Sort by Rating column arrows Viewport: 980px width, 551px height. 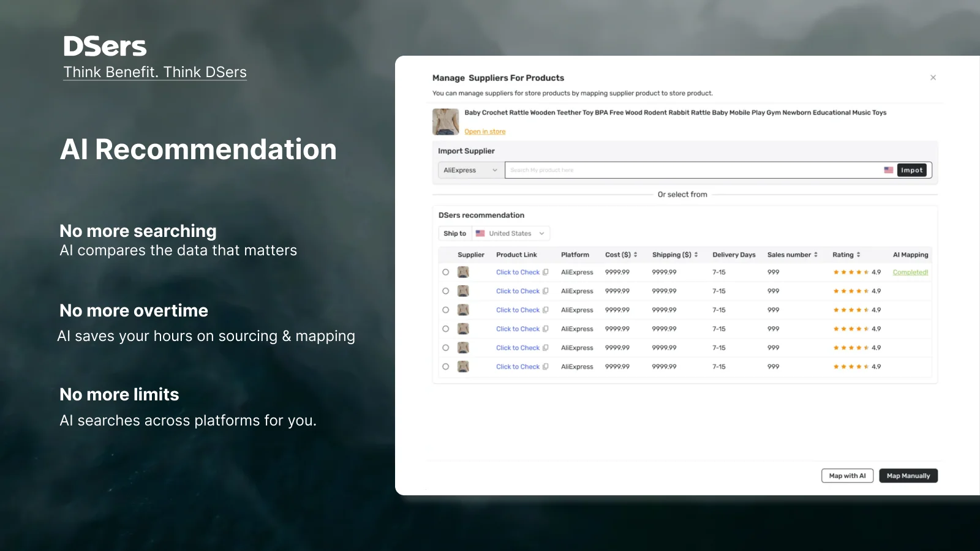pos(858,255)
